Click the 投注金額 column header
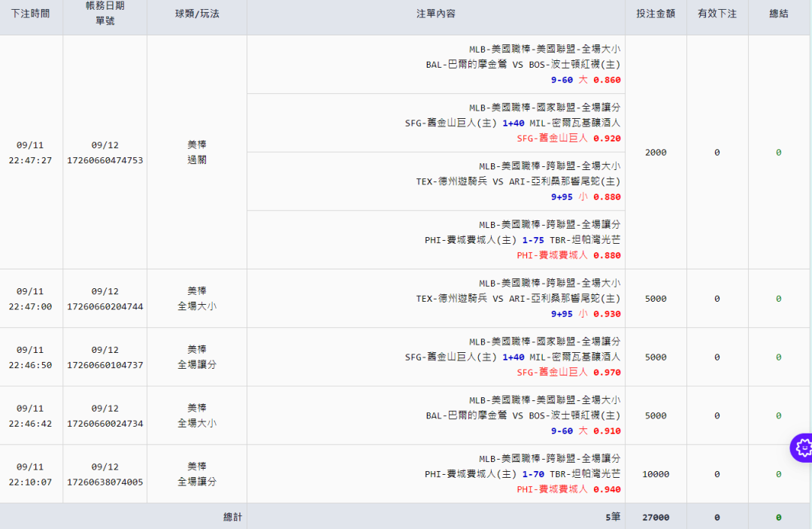 click(656, 14)
